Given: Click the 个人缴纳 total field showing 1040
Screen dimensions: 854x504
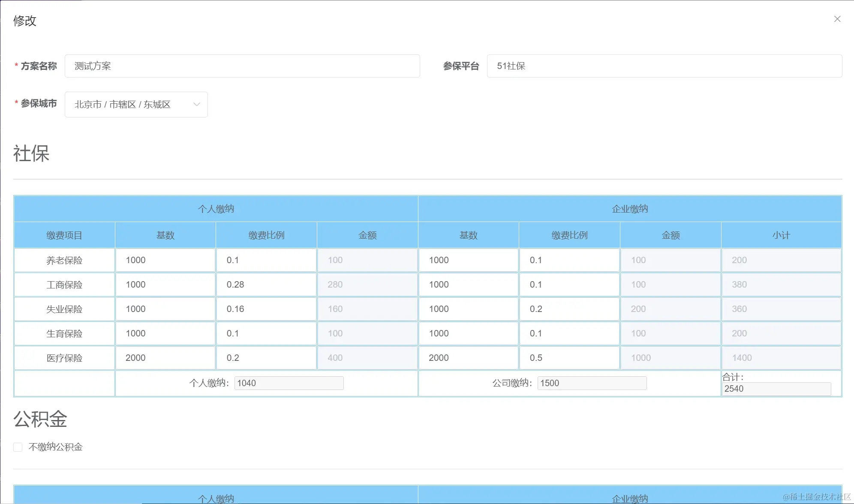Looking at the screenshot, I should pyautogui.click(x=289, y=383).
